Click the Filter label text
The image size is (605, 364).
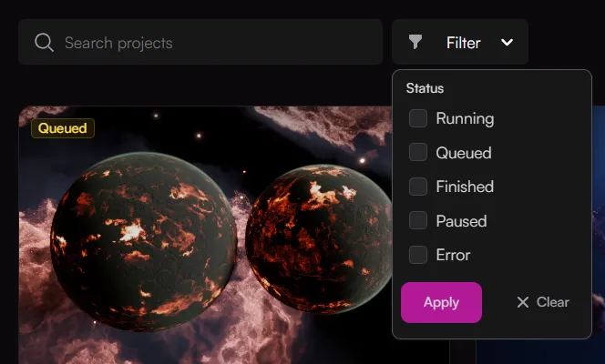[464, 43]
